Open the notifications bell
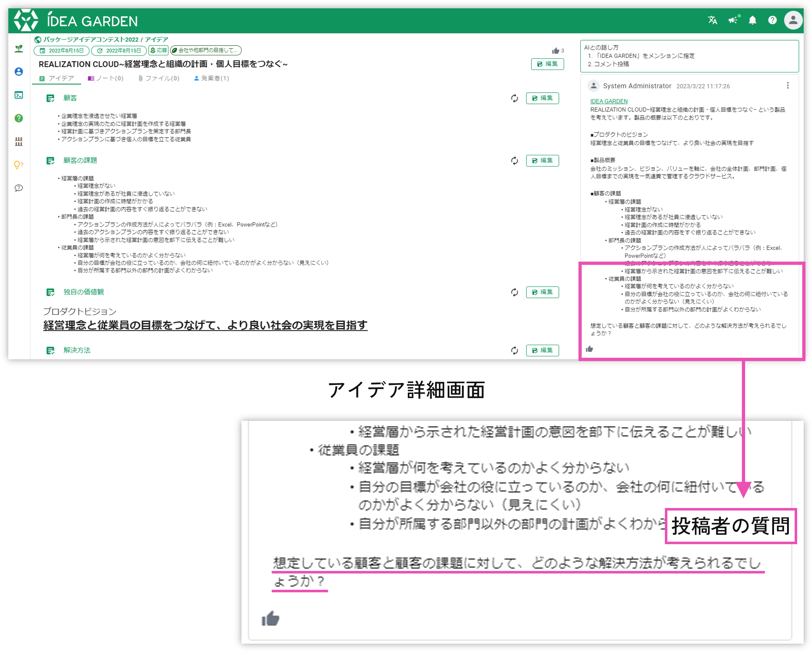The height and width of the screenshot is (652, 812). 752,20
